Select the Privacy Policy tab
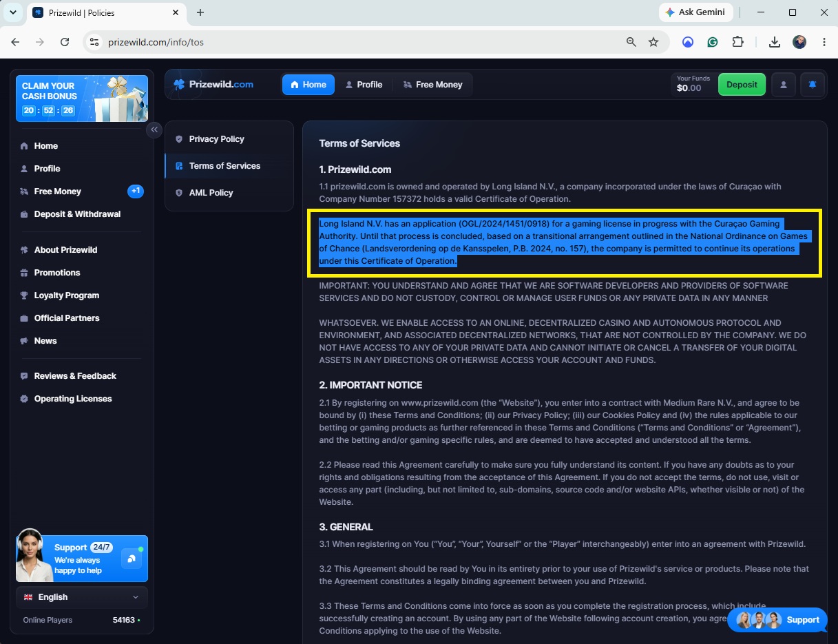 point(229,139)
